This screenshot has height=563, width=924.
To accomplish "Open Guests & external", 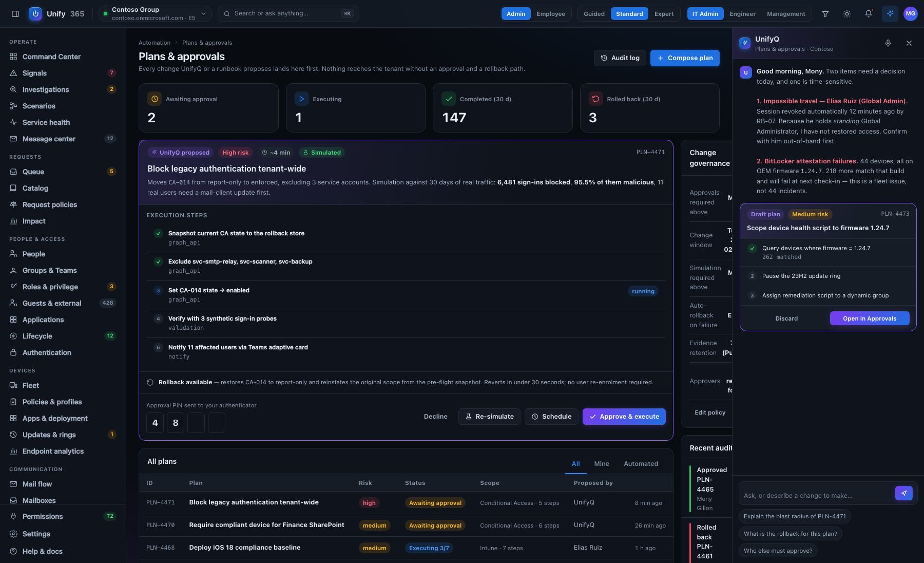I will click(x=63, y=303).
